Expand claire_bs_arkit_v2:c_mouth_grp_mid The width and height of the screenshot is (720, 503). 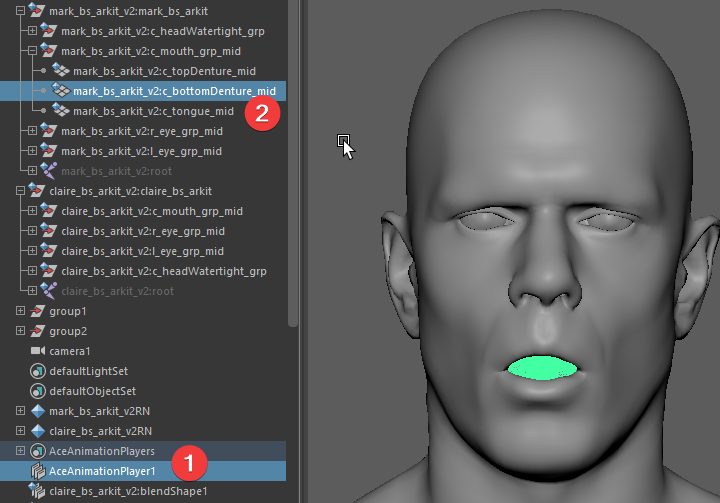(x=32, y=211)
